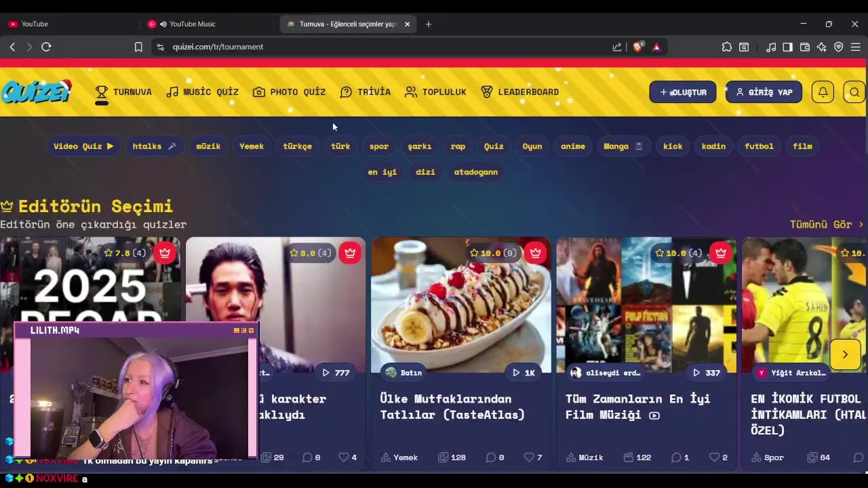The image size is (868, 488).
Task: Click the 777 play count badge
Action: 336,373
